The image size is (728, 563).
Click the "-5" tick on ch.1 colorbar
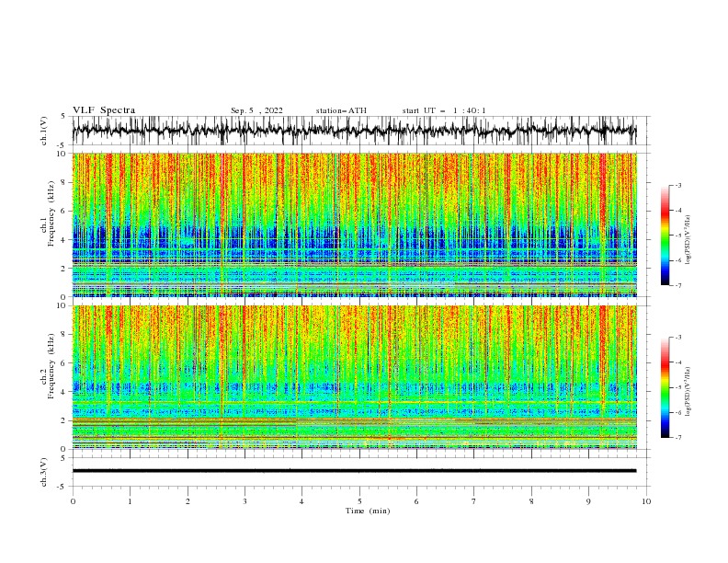pos(678,236)
